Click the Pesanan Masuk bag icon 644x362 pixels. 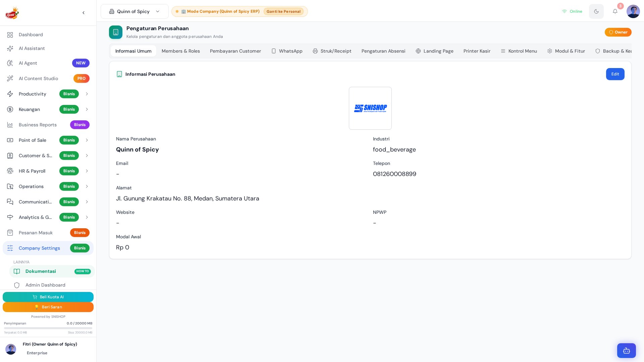click(x=10, y=233)
